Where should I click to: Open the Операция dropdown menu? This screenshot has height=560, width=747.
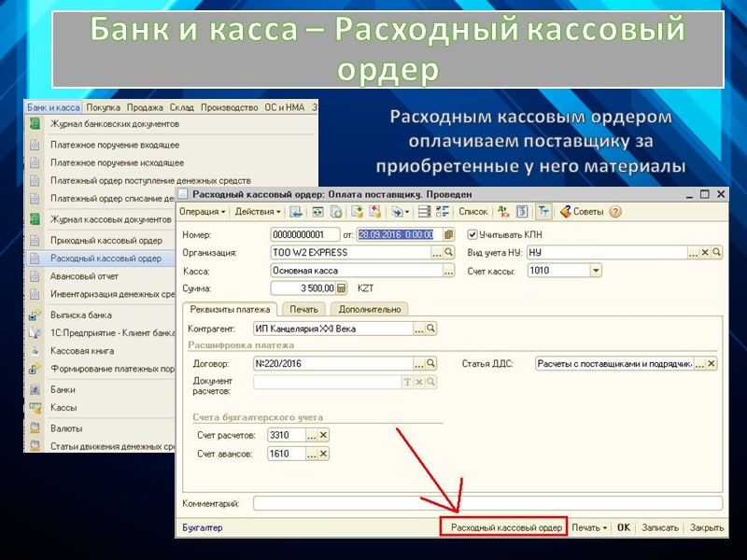click(x=202, y=212)
